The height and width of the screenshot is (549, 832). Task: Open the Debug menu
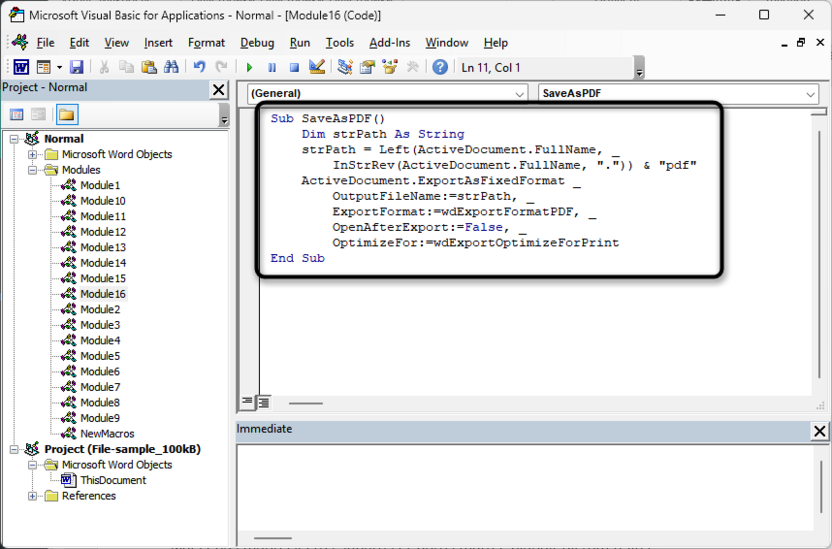(257, 43)
